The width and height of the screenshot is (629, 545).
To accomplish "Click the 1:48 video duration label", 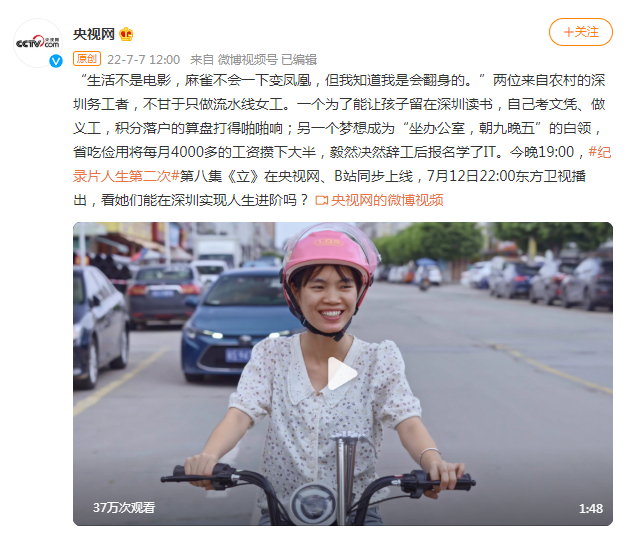I will (x=590, y=509).
